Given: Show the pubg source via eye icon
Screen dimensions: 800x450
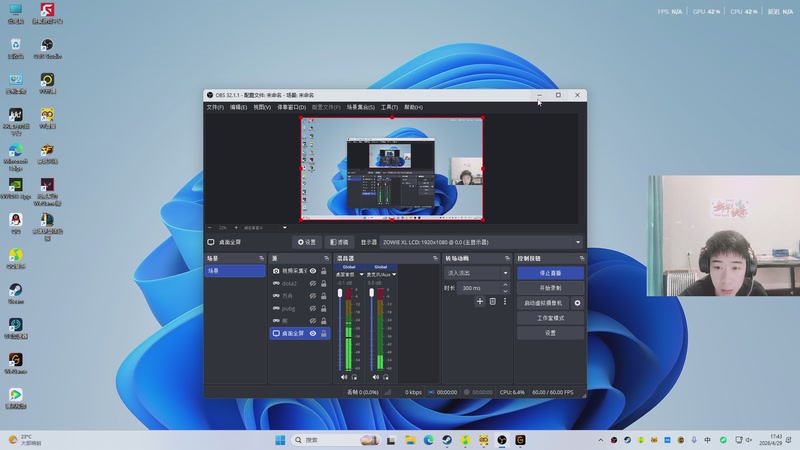Looking at the screenshot, I should 313,309.
